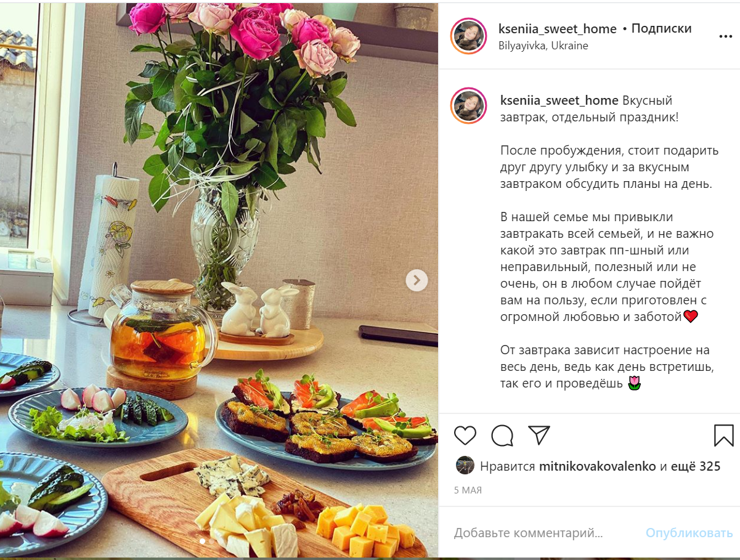The image size is (740, 560).
Task: Click the breakfast photo with roses
Action: [219, 280]
